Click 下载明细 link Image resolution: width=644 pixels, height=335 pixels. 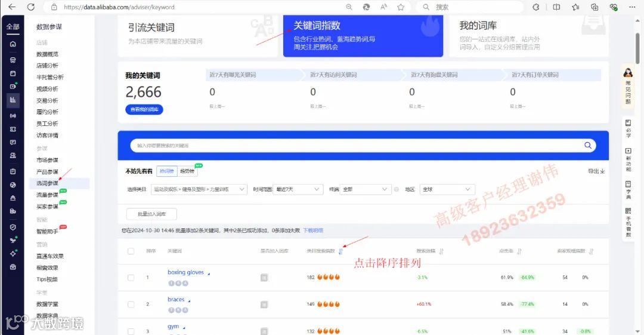point(313,230)
